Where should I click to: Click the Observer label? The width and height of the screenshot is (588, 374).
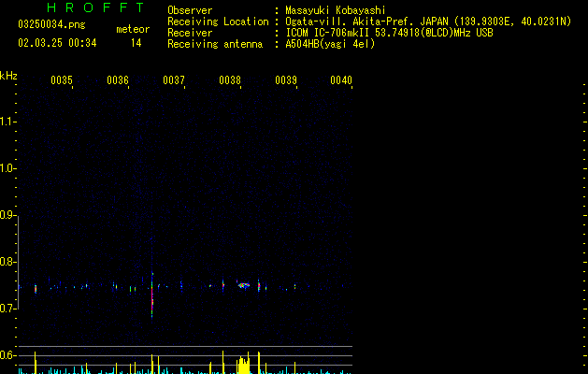[x=190, y=10]
